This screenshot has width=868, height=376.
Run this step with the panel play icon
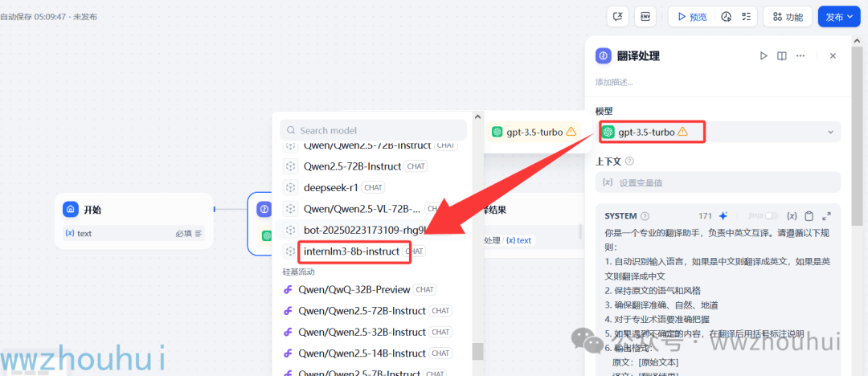(x=764, y=56)
